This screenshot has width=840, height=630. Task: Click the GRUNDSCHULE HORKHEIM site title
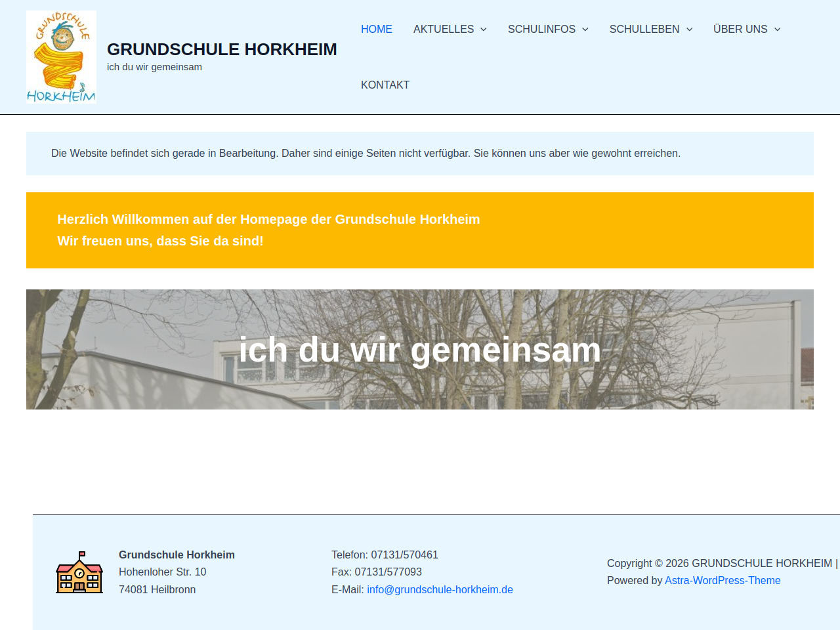(222, 49)
